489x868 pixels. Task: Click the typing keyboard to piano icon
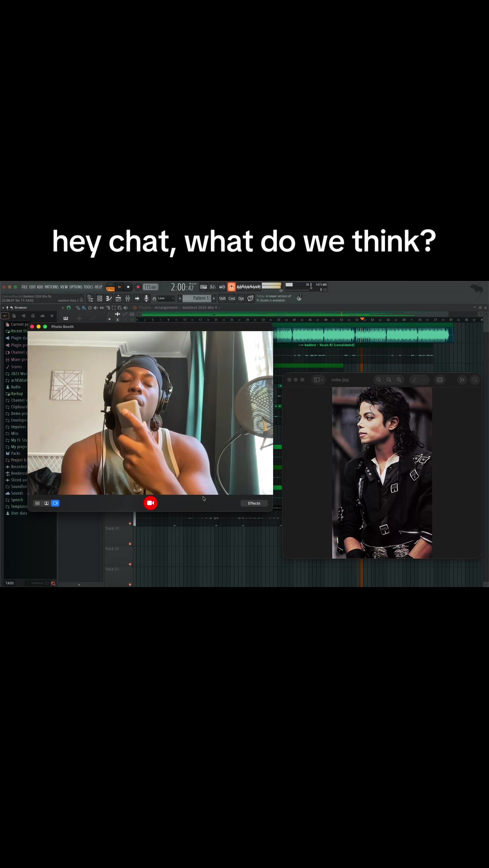pos(203,287)
